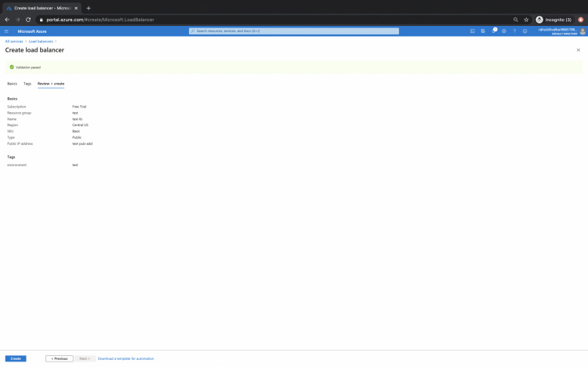Switch to the Basics tab
This screenshot has height=367, width=588.
click(12, 83)
